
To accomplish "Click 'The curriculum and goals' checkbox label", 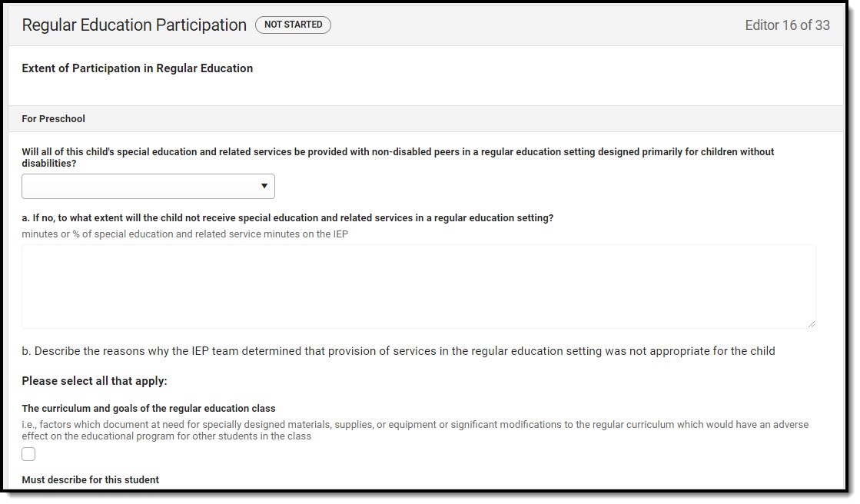I will coord(148,409).
